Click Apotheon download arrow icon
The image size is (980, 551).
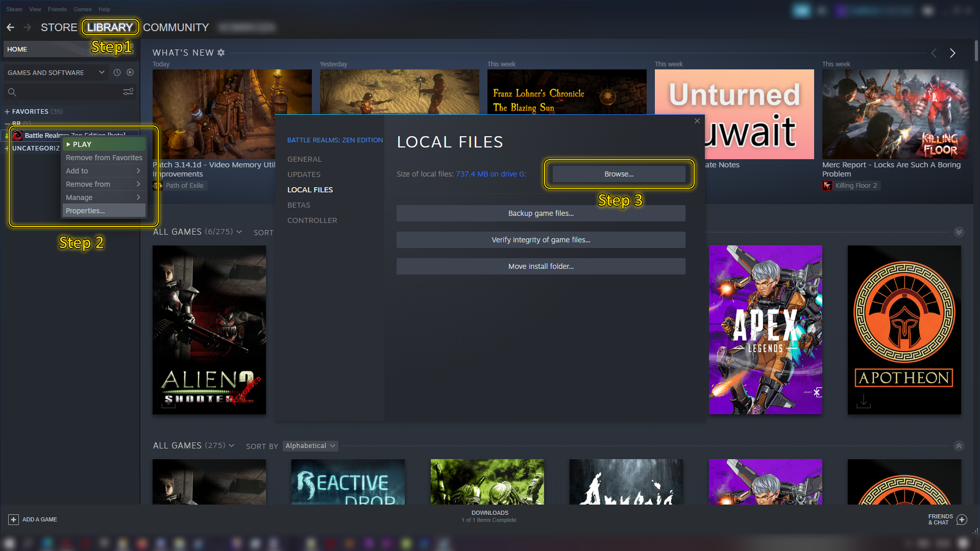[864, 401]
